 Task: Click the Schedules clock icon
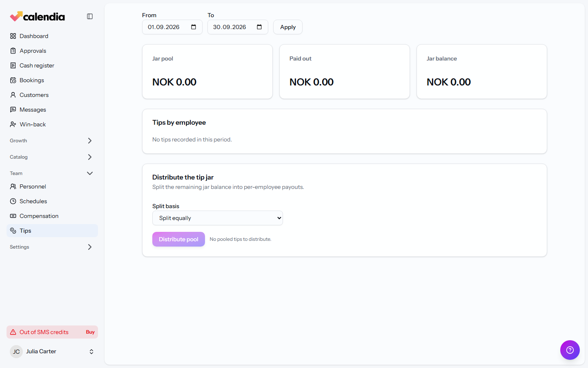(13, 201)
